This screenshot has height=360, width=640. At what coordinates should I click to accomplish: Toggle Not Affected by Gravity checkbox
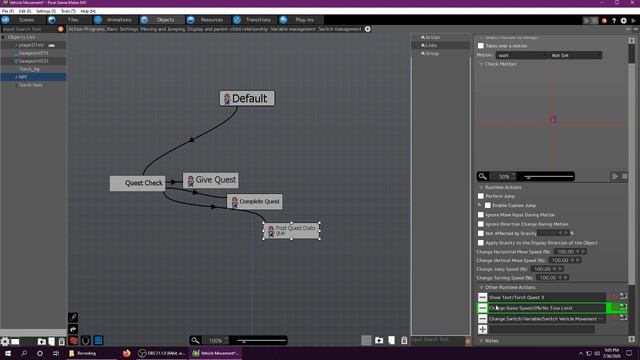click(x=481, y=233)
